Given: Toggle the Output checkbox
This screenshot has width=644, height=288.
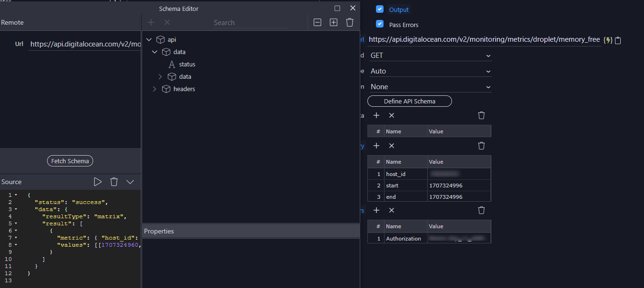Looking at the screenshot, I should click(x=380, y=9).
